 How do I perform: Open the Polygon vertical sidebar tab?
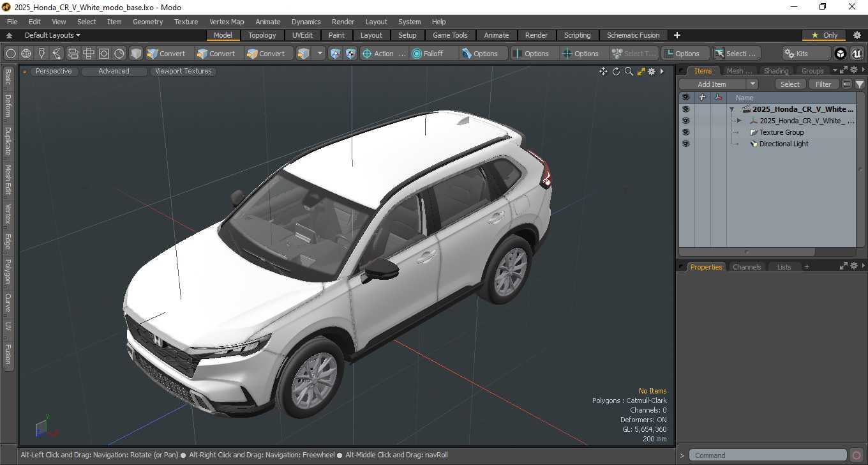tap(8, 271)
